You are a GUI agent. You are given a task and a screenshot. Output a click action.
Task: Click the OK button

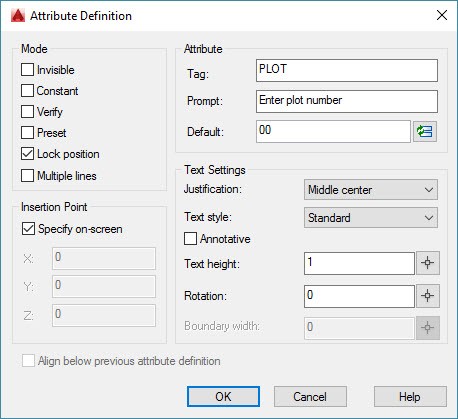(x=223, y=397)
